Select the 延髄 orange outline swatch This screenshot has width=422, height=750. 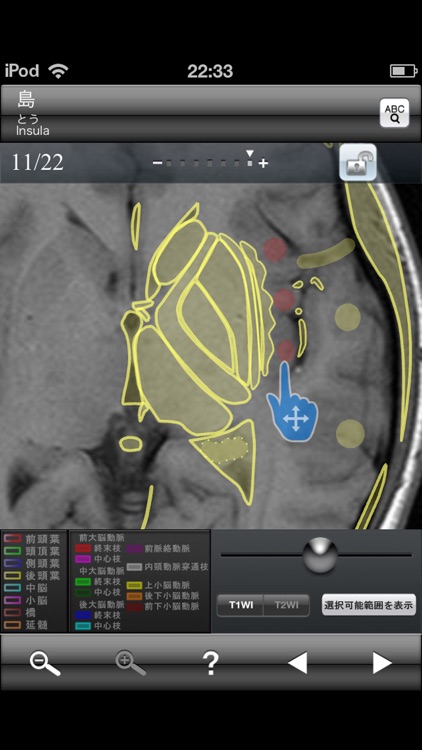(12, 625)
